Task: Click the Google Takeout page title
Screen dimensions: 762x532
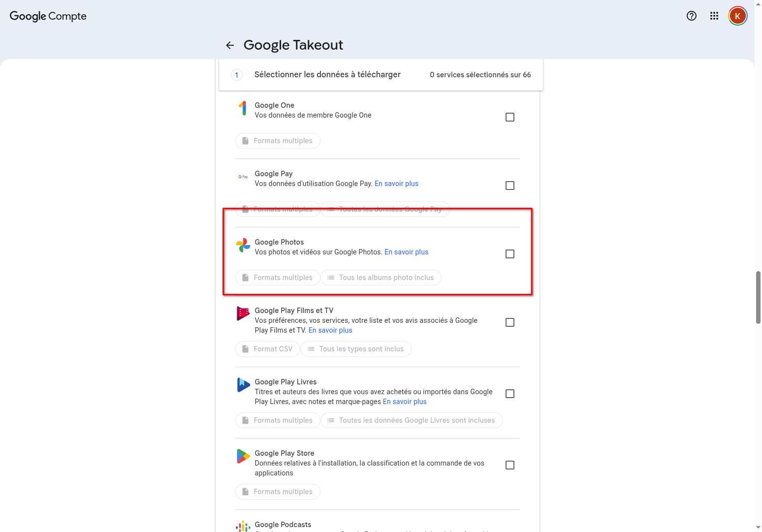Action: [293, 45]
